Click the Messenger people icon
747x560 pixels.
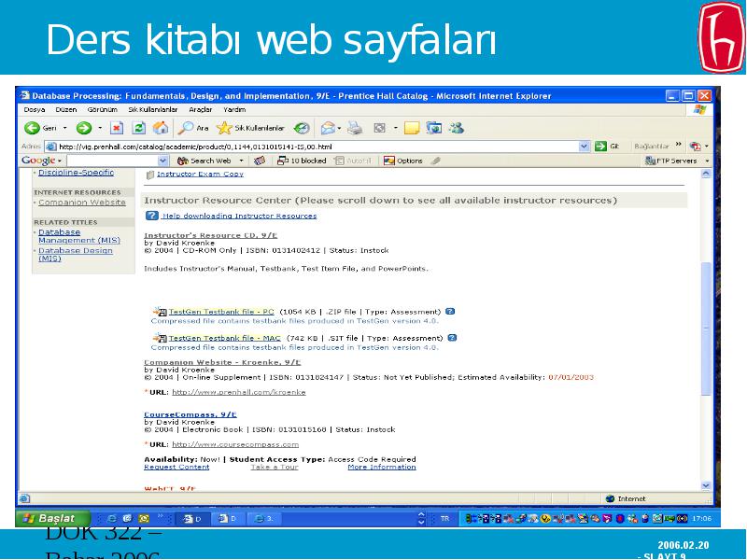click(x=457, y=128)
